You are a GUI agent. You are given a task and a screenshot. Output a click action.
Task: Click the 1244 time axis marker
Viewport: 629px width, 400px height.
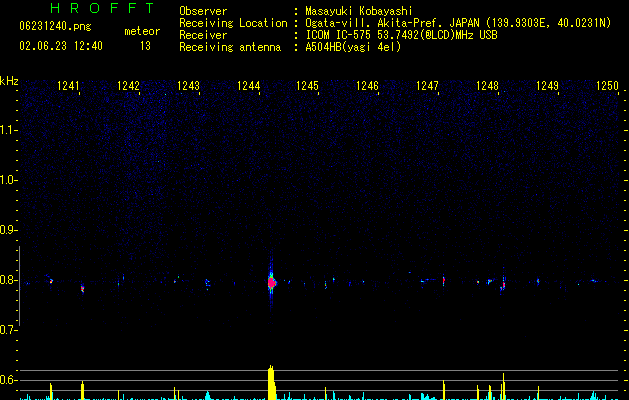[x=248, y=86]
